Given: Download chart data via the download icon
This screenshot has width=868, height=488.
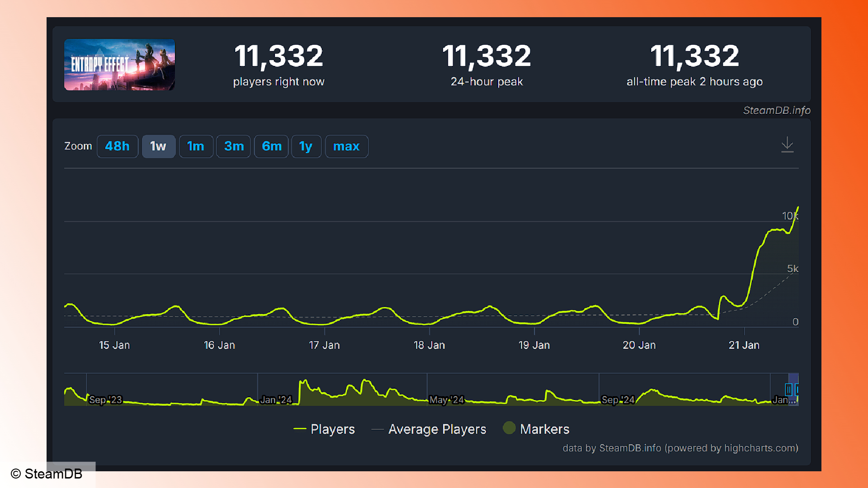Looking at the screenshot, I should [x=787, y=145].
